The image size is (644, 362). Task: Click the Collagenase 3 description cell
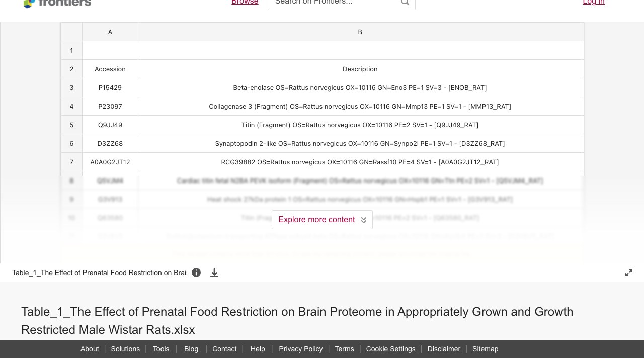[360, 106]
